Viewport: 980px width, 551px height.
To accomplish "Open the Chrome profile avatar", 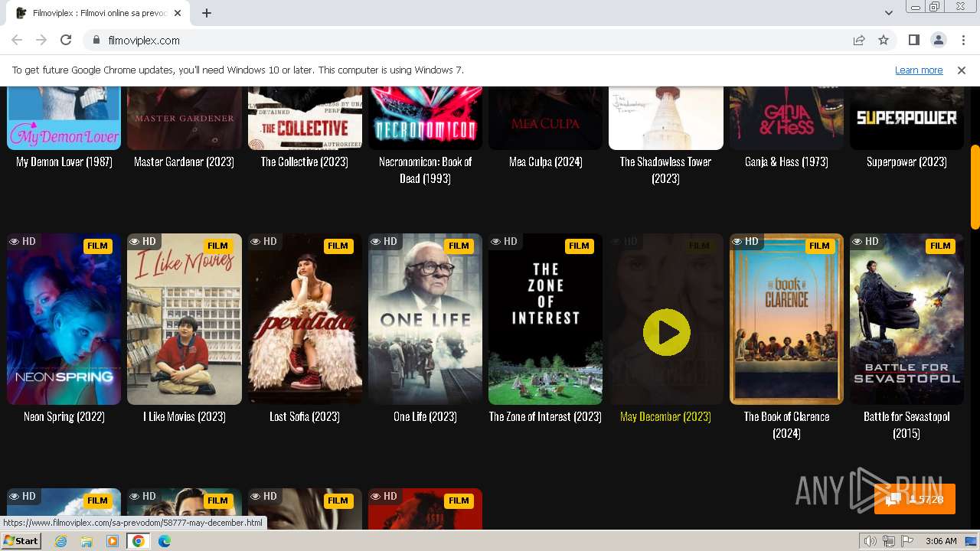I will pyautogui.click(x=938, y=40).
